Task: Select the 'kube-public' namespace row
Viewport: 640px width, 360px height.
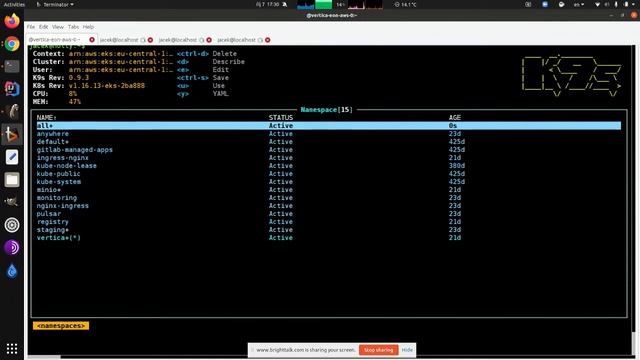Action: click(x=329, y=173)
